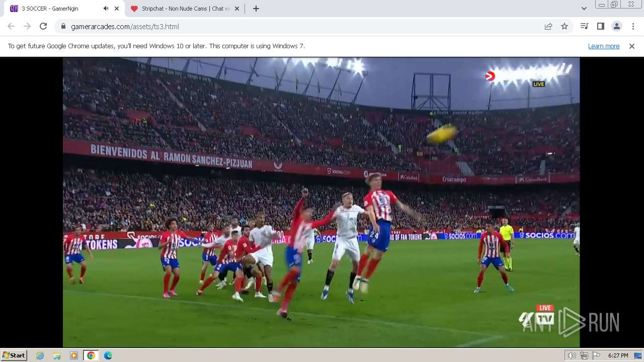Screen dimensions: 644x362
Task: Open the system volume speaker icon
Action: (x=572, y=355)
